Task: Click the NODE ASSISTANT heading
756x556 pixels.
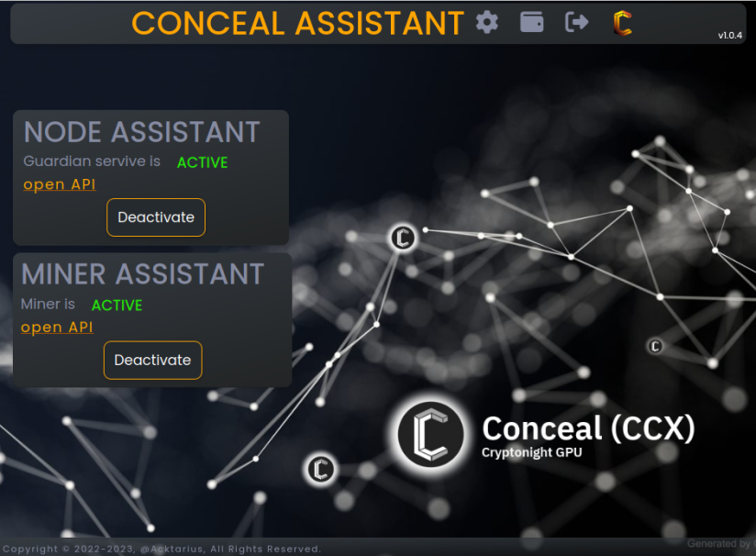Action: coord(142,132)
